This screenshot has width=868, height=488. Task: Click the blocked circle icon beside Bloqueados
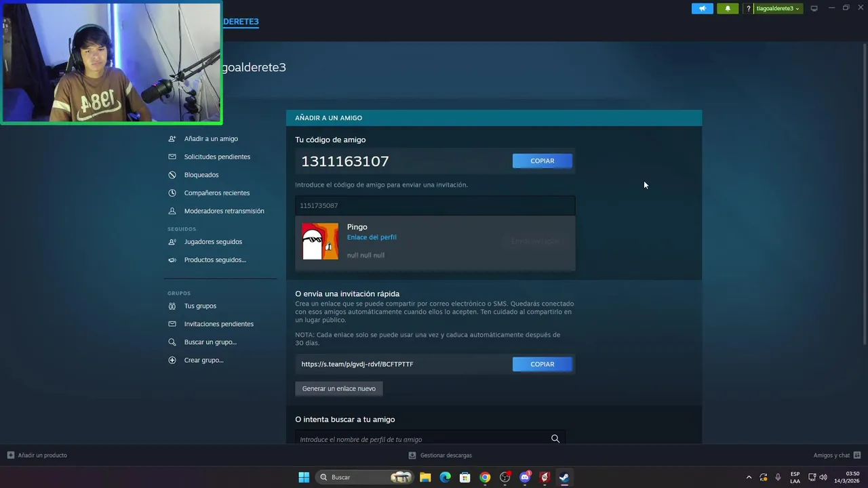[172, 175]
